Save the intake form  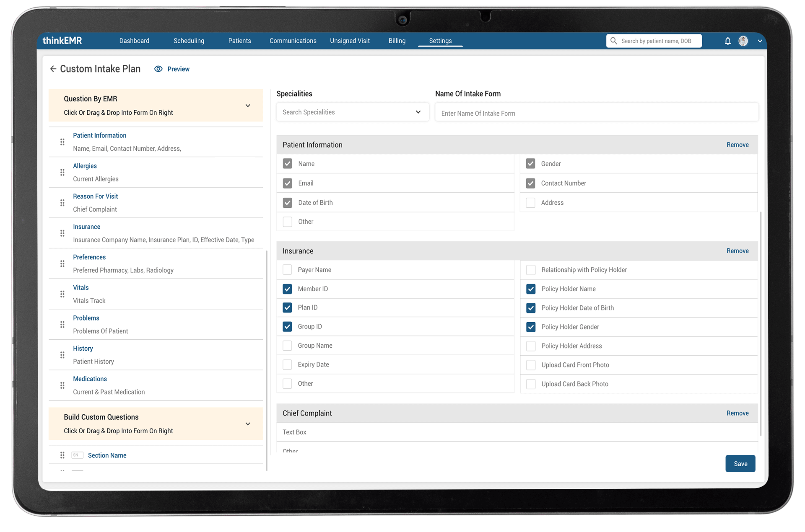740,464
